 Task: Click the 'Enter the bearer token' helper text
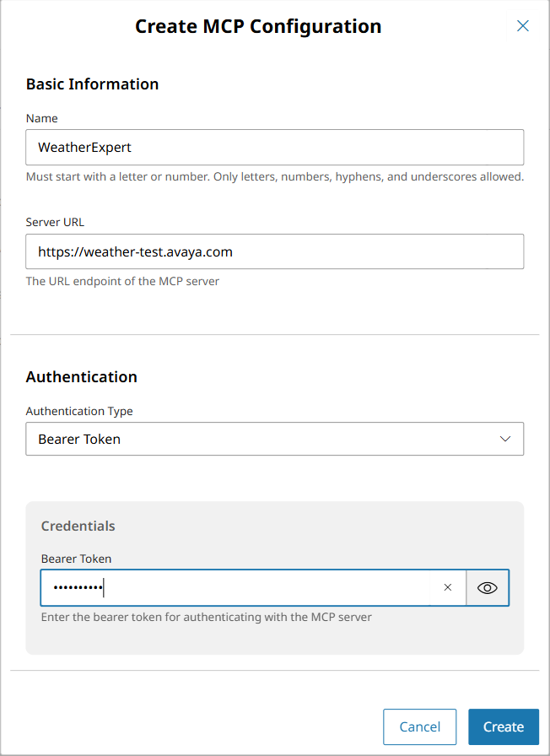(x=207, y=617)
